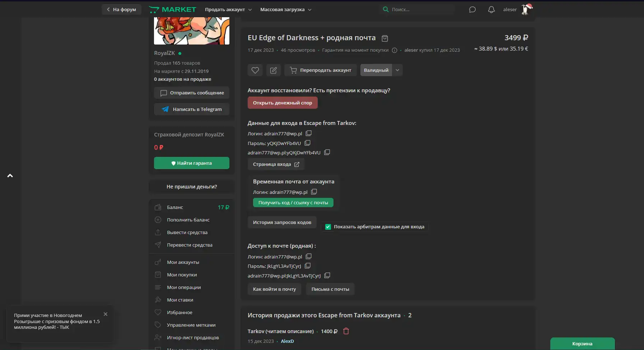Open Мои операции menu item
The image size is (644, 350).
192,287
